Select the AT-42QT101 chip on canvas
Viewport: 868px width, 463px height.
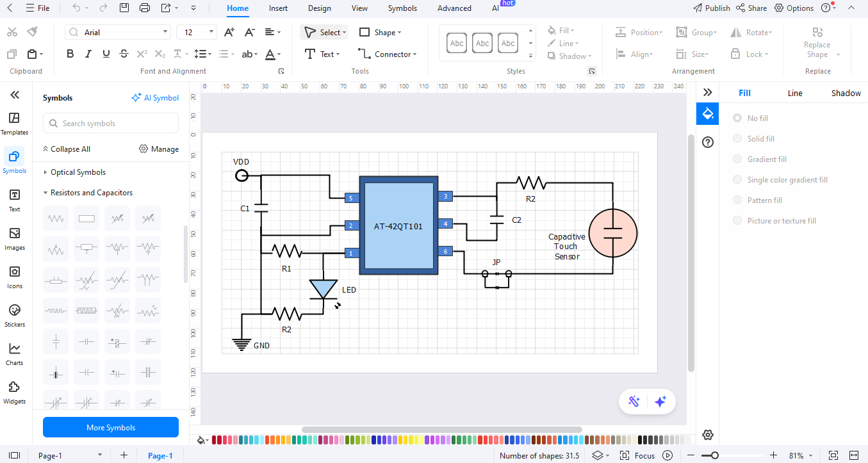(x=398, y=225)
